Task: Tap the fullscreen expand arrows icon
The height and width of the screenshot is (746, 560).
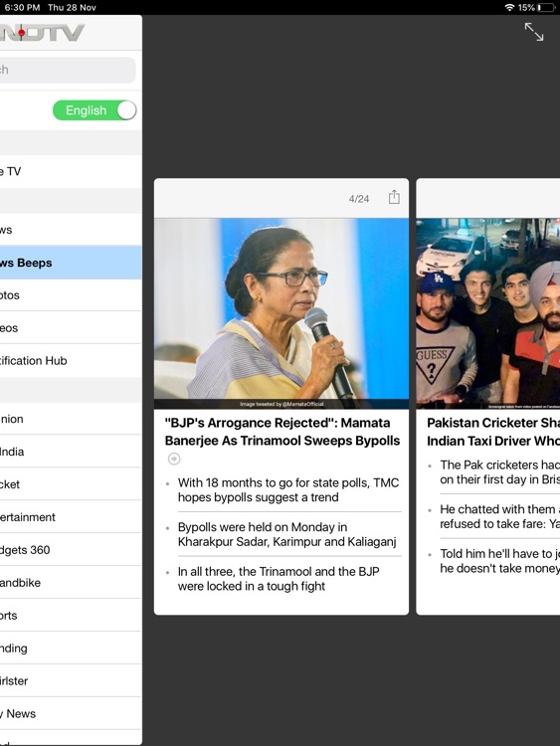Action: click(534, 32)
